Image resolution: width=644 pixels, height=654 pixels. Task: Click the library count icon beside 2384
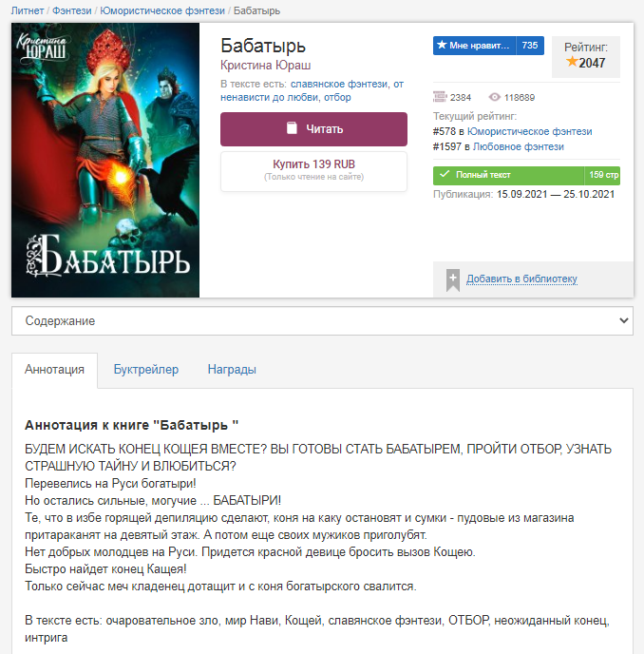[440, 97]
